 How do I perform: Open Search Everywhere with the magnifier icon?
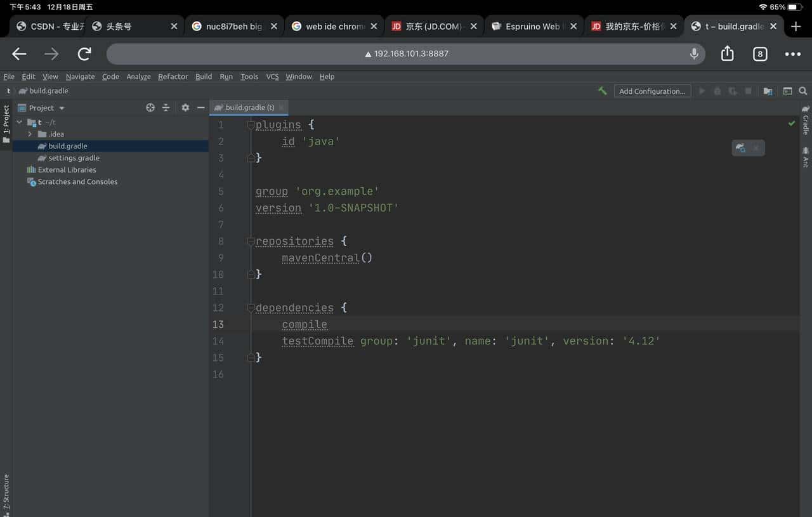[803, 91]
